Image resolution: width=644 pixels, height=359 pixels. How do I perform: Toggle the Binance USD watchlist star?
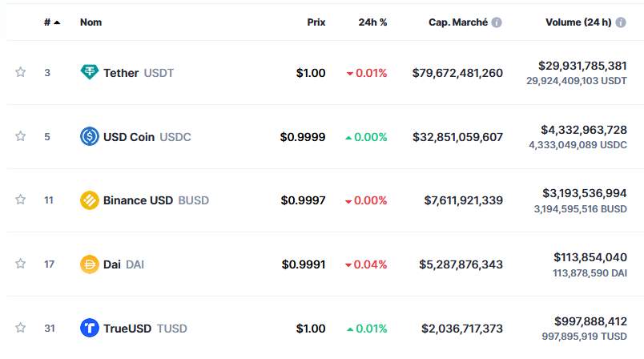click(21, 200)
